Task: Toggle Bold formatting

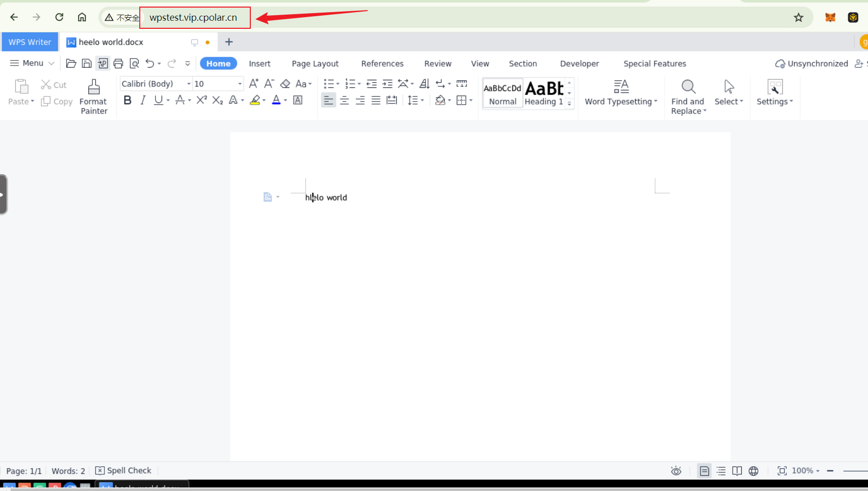Action: [128, 100]
